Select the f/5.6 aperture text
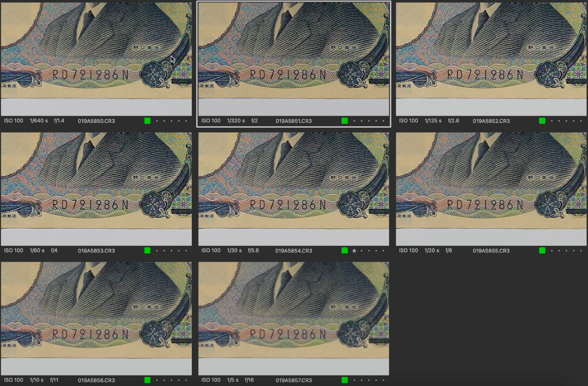 pos(253,250)
